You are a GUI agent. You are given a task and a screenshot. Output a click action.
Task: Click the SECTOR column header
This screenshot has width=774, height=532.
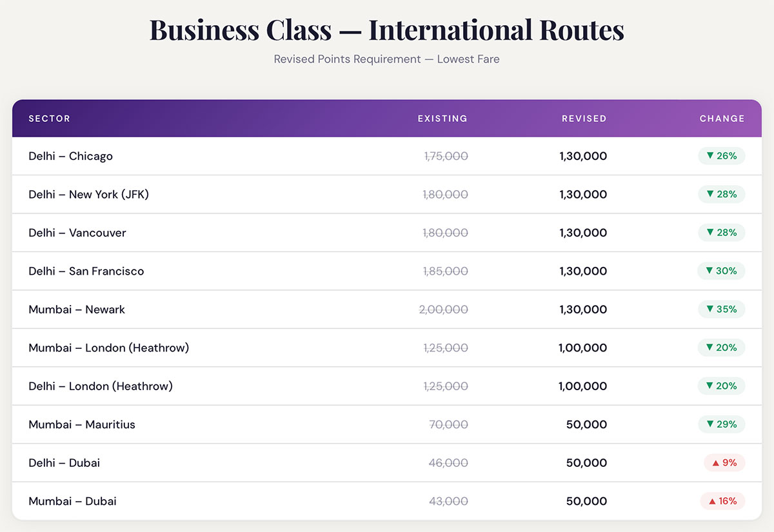pyautogui.click(x=50, y=119)
